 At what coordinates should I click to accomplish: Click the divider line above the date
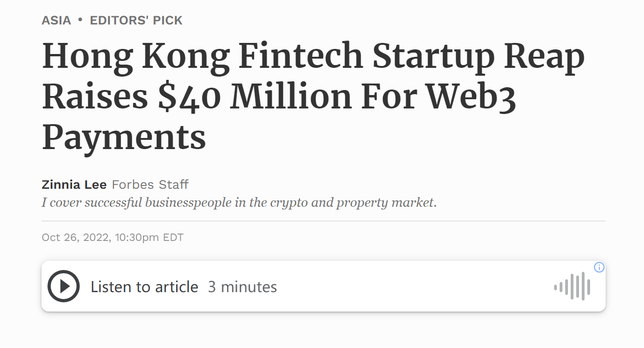pyautogui.click(x=323, y=221)
